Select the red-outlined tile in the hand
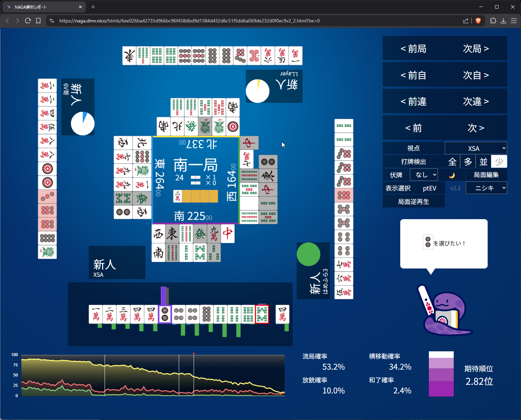 [262, 314]
